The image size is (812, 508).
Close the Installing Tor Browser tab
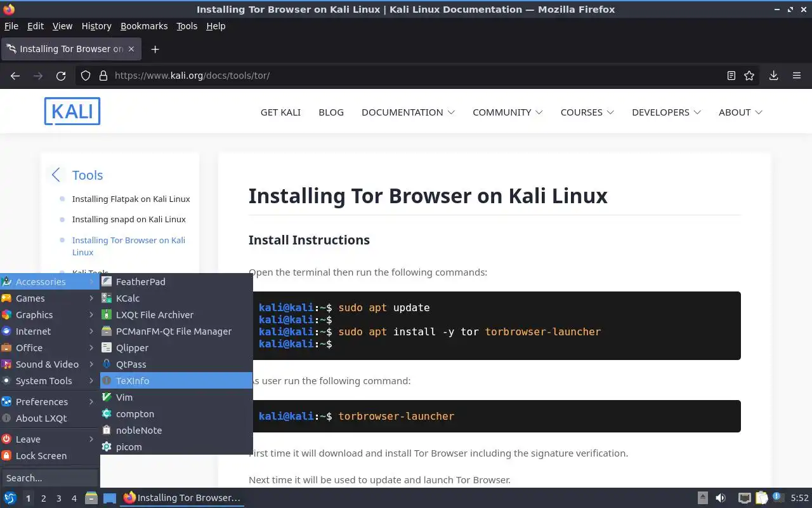tap(131, 49)
